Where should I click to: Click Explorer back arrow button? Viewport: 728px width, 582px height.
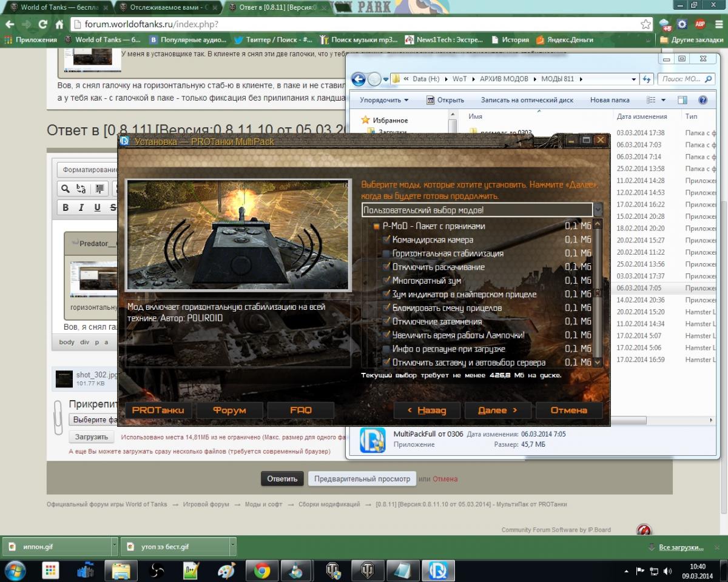359,79
